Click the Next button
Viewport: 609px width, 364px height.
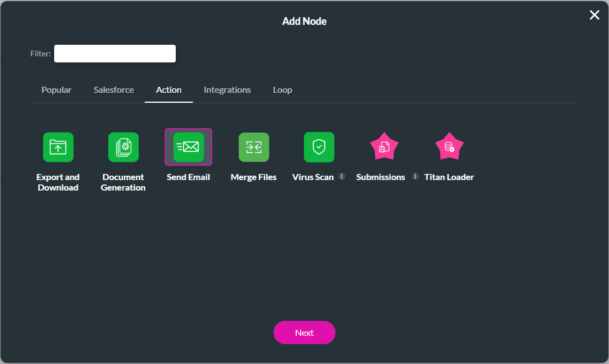point(305,333)
